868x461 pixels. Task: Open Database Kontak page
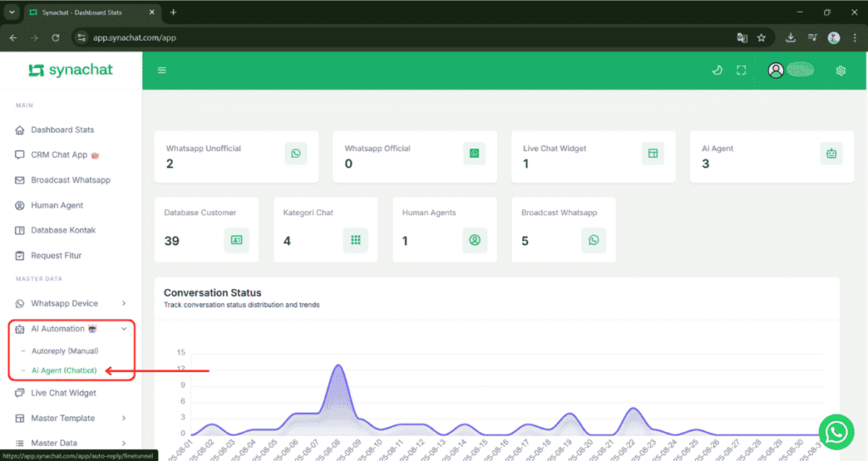(x=63, y=230)
